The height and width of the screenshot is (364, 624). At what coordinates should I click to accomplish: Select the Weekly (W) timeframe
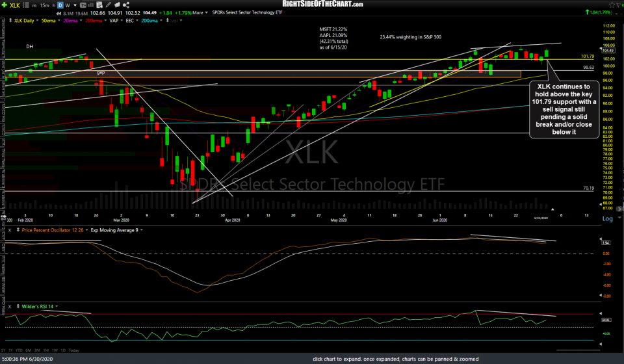click(x=68, y=5)
